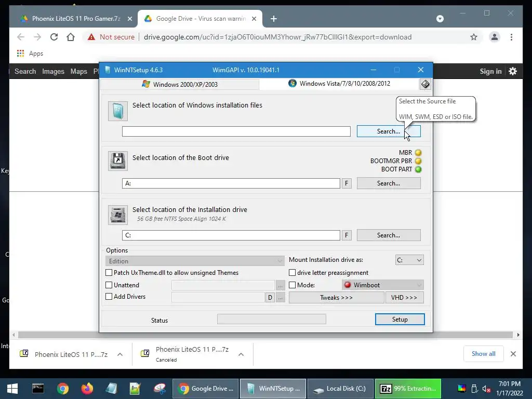The image size is (532, 399).
Task: Search for Windows installation source file
Action: (x=389, y=131)
